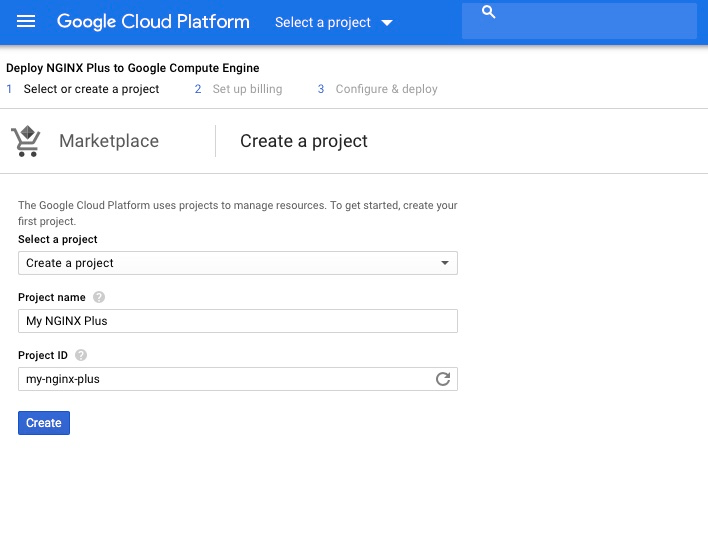The width and height of the screenshot is (708, 556).
Task: Click the 'Create a project' page heading
Action: pyautogui.click(x=304, y=141)
